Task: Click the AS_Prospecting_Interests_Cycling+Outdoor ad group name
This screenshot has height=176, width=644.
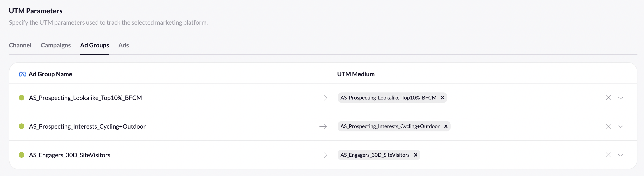Action: (x=87, y=126)
